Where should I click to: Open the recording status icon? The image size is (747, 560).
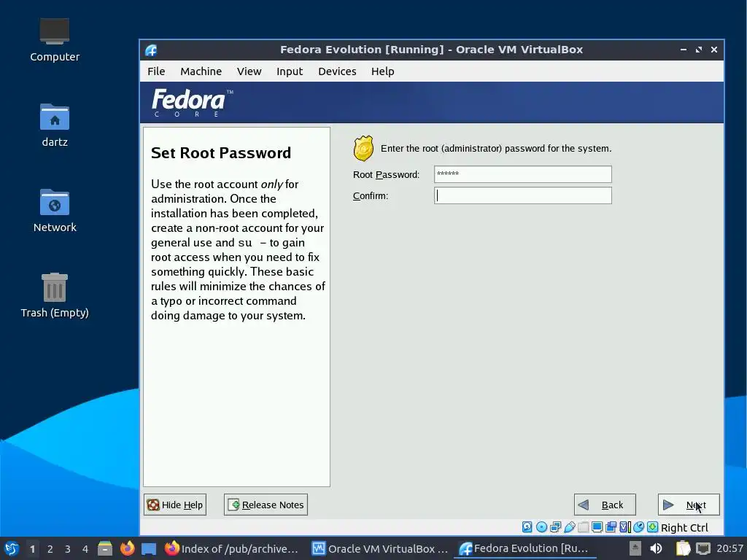click(x=611, y=527)
